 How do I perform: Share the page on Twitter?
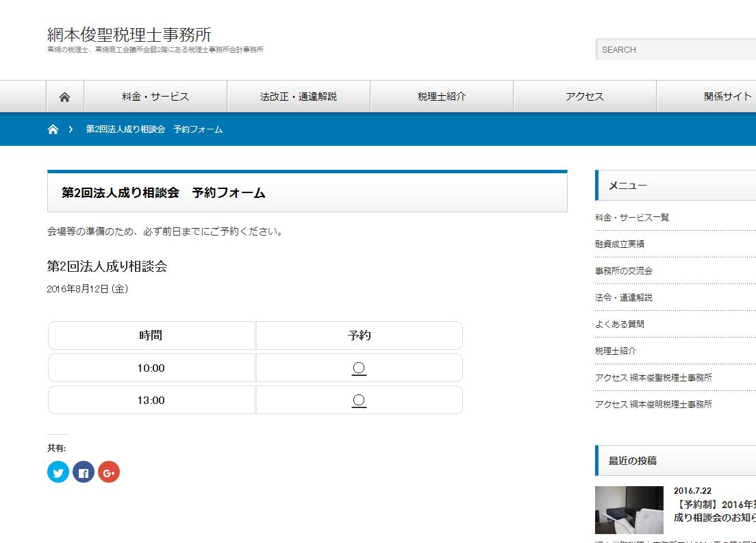[58, 472]
